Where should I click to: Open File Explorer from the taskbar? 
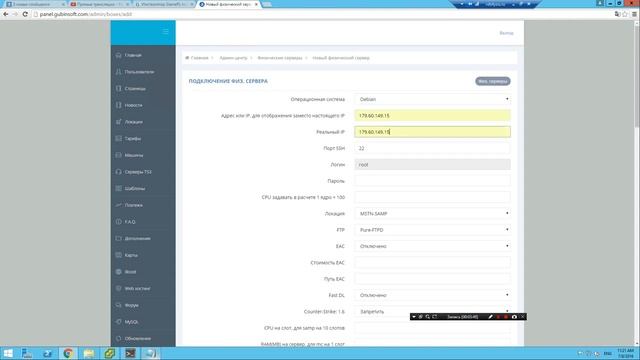pyautogui.click(x=89, y=353)
